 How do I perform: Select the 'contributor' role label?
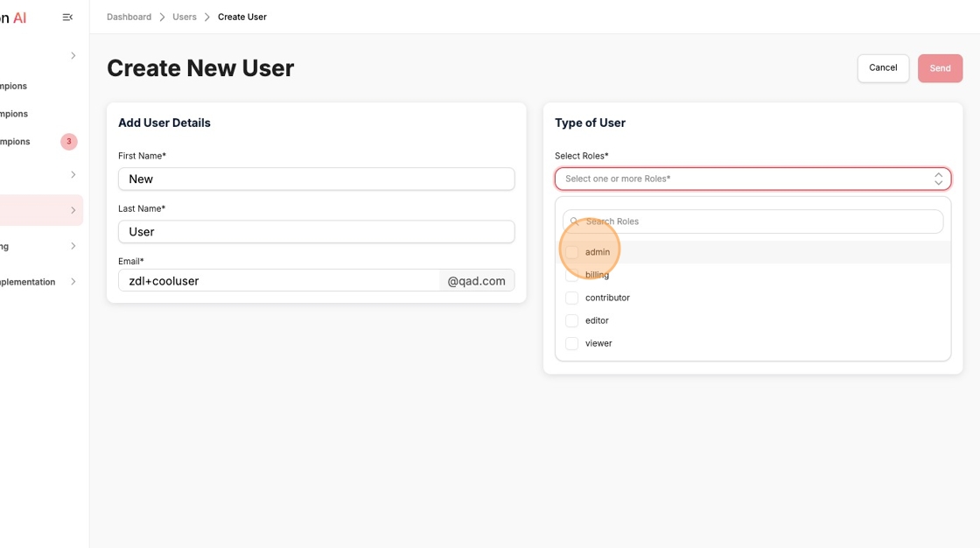coord(607,298)
